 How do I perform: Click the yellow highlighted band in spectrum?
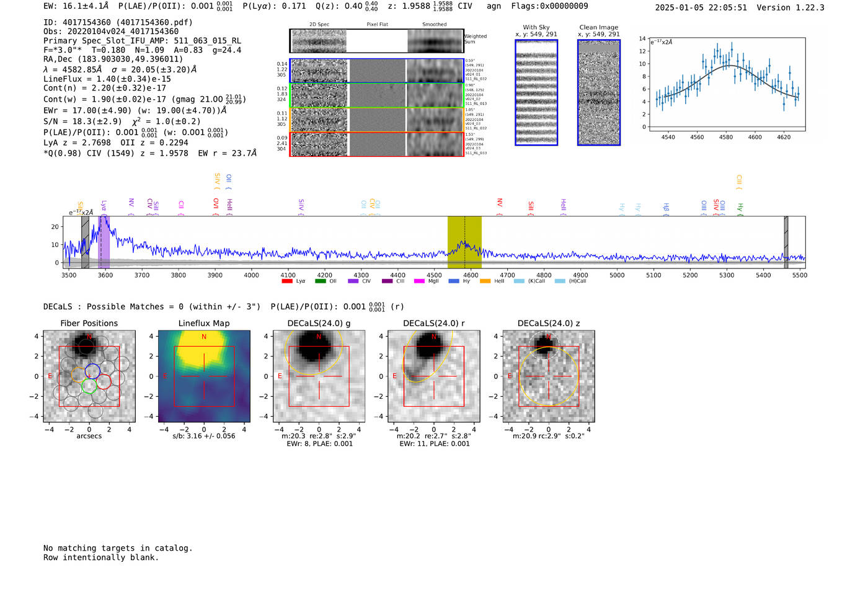pos(464,242)
